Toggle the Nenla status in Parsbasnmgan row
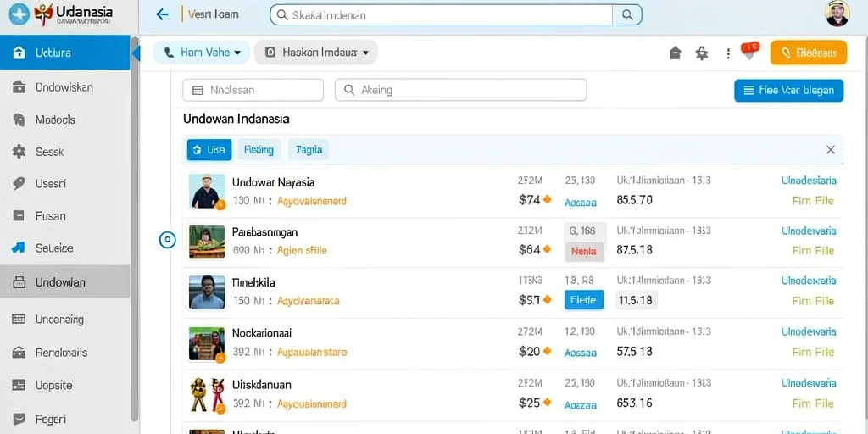This screenshot has height=434, width=868. (x=584, y=251)
